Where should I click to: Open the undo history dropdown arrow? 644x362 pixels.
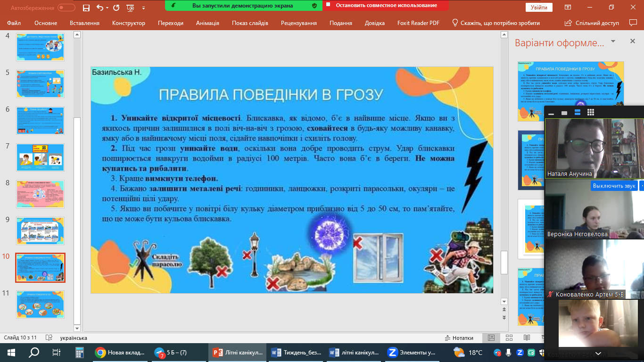(107, 8)
